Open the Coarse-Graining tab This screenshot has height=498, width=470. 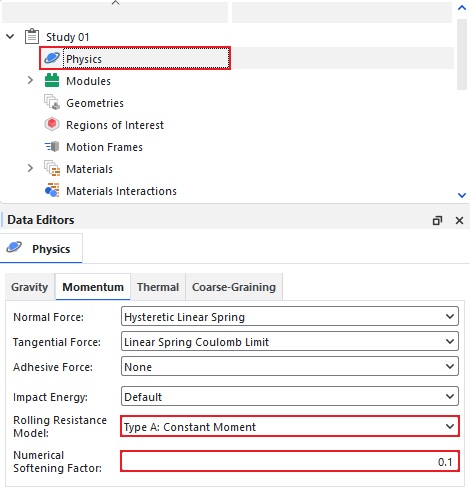point(234,287)
